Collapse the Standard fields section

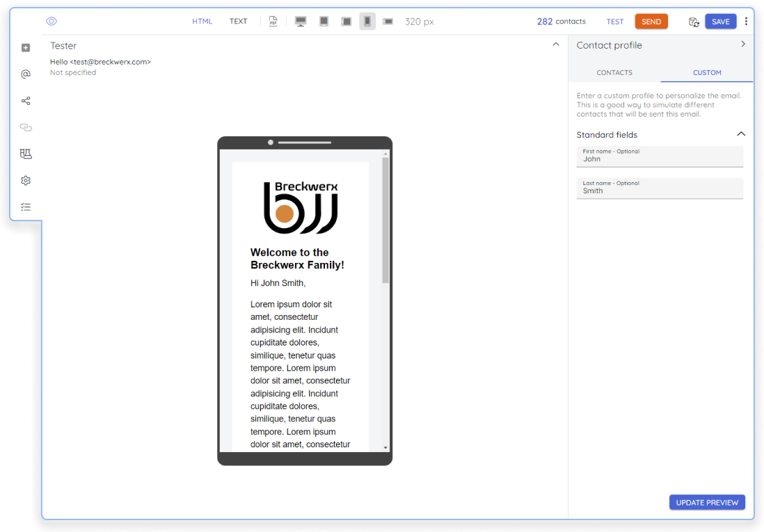point(741,134)
